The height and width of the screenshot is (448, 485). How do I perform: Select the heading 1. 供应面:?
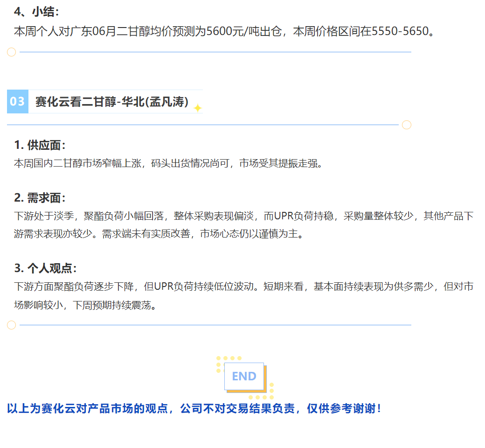[40, 145]
